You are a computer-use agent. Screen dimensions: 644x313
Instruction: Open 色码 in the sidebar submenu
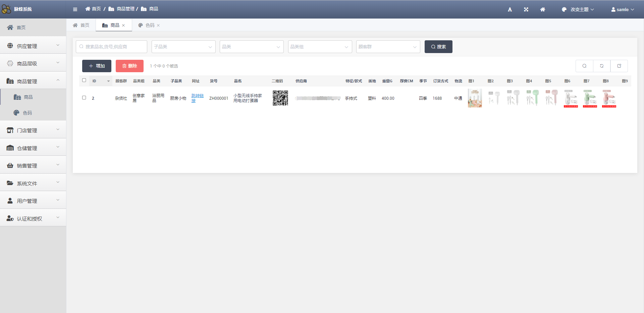pos(27,113)
